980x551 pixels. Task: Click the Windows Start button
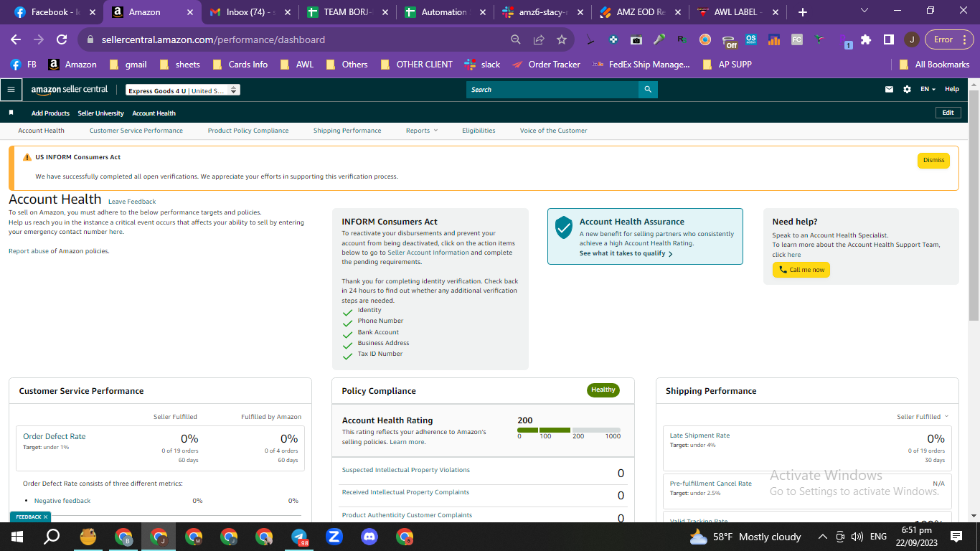click(17, 537)
